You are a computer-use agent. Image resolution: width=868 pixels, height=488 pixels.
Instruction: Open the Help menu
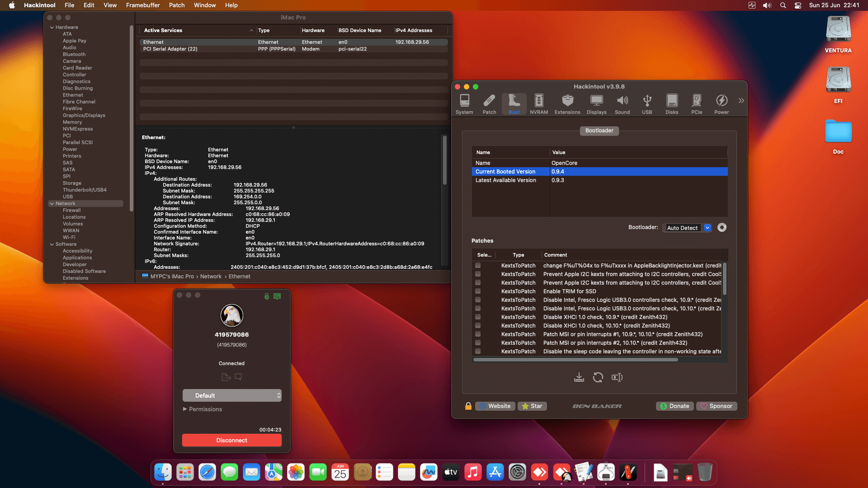(x=231, y=5)
